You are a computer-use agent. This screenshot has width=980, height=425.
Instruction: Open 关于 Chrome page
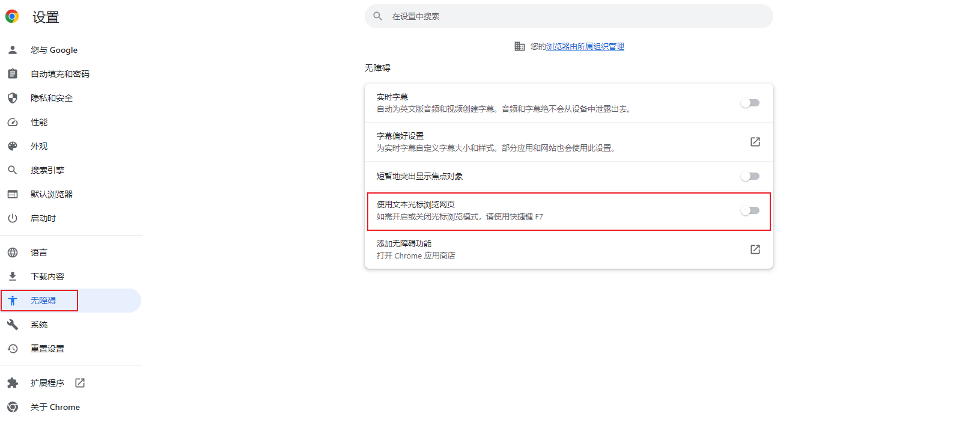[x=55, y=407]
